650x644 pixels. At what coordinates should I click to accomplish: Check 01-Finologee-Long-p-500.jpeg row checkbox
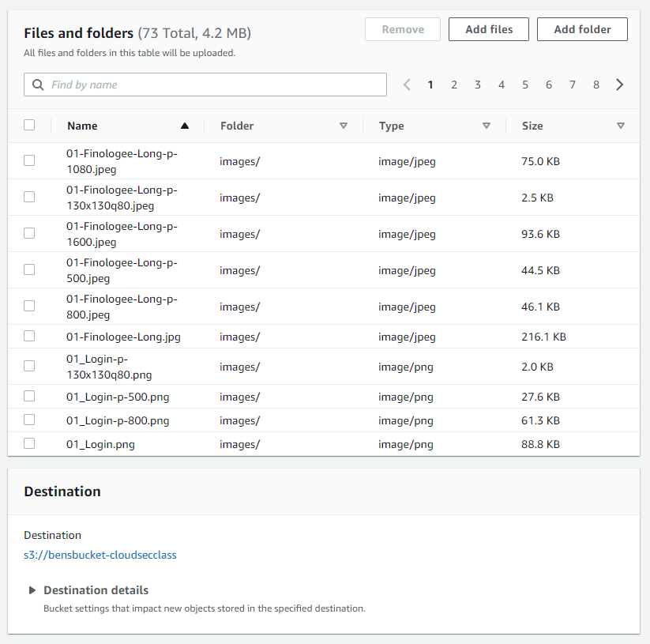pos(29,269)
